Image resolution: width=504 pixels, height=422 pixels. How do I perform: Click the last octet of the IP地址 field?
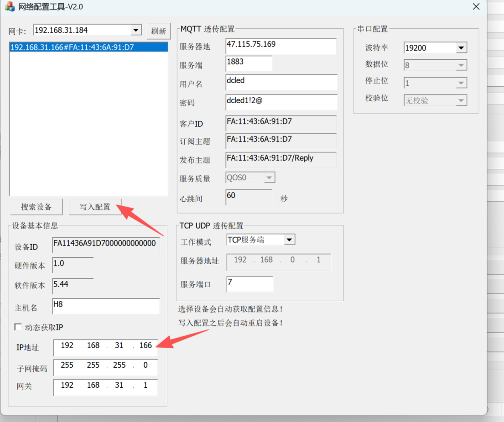coord(145,345)
